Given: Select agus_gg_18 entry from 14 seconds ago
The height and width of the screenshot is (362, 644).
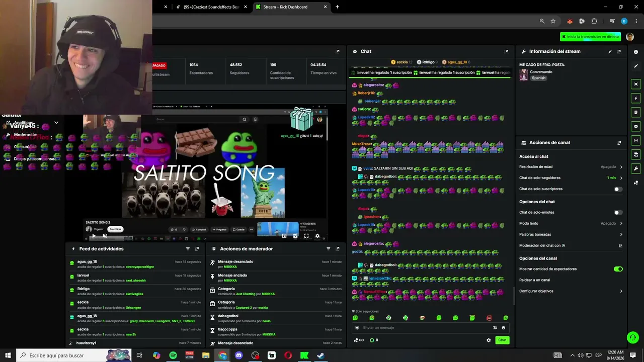Looking at the screenshot, I should 136,264.
